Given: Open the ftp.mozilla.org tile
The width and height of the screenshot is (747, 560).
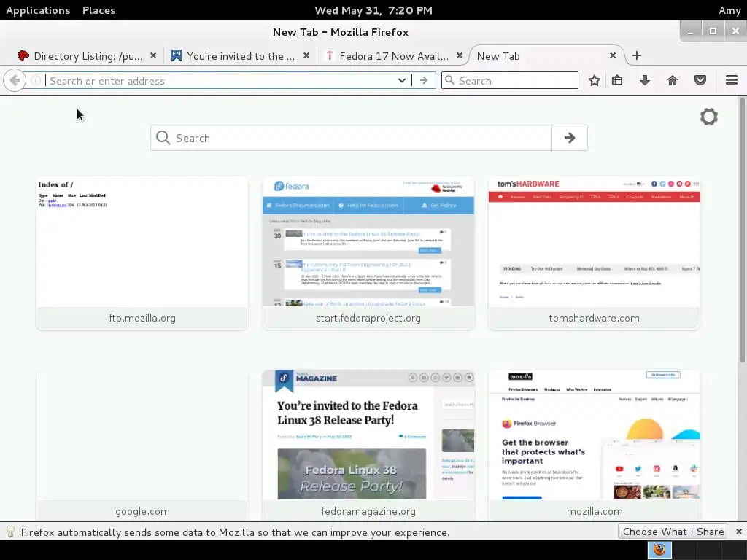Looking at the screenshot, I should tap(142, 253).
